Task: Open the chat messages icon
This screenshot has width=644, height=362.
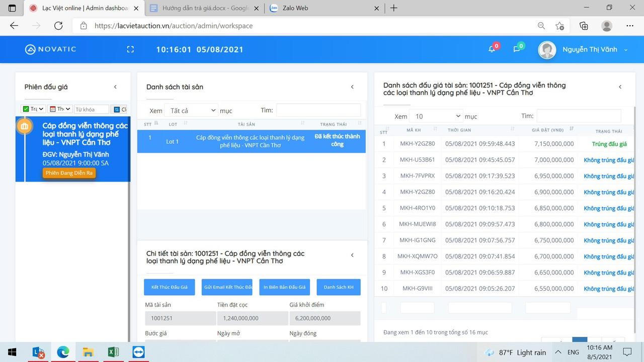Action: [x=517, y=49]
